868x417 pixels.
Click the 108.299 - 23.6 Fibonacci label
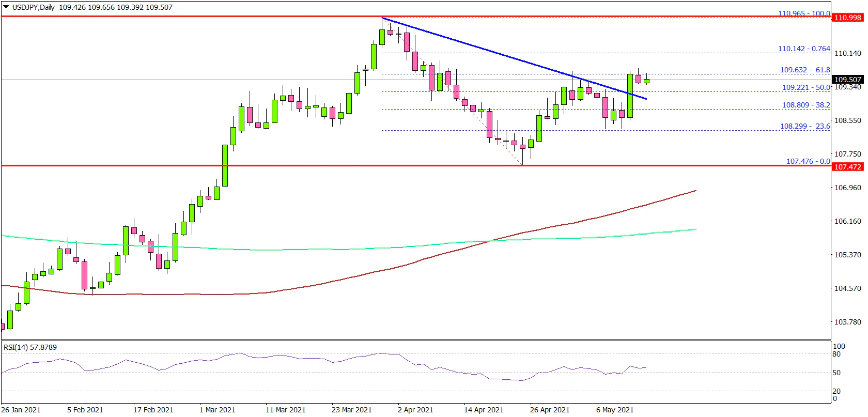[804, 126]
